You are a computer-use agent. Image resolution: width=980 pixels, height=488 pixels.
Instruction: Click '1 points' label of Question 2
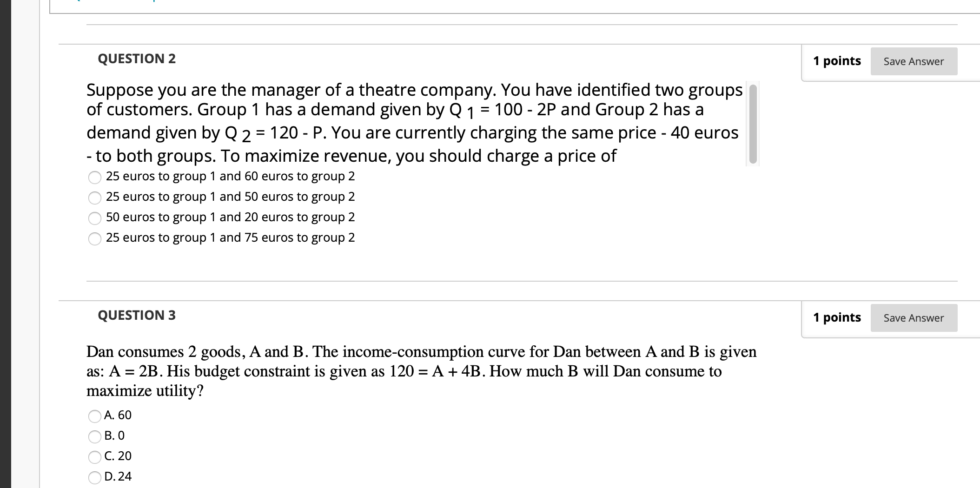pos(837,61)
